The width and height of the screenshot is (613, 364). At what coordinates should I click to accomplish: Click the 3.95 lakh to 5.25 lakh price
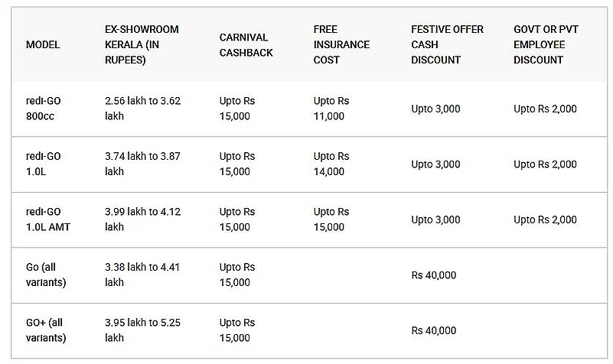tap(142, 330)
